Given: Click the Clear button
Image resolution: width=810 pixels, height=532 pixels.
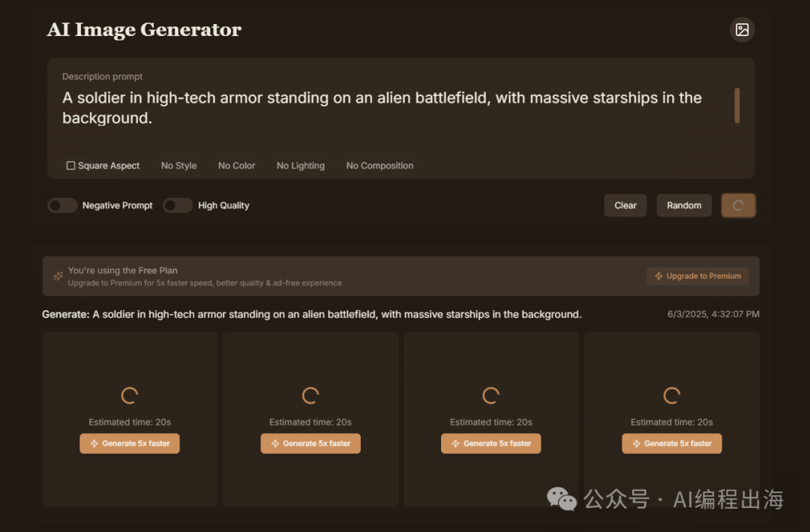Looking at the screenshot, I should pos(625,205).
